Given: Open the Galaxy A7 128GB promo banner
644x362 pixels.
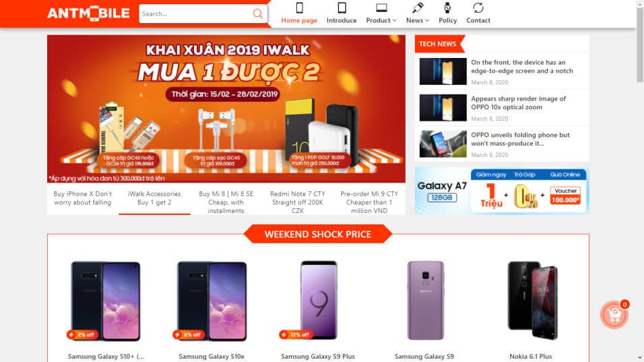Looking at the screenshot, I should (x=502, y=191).
